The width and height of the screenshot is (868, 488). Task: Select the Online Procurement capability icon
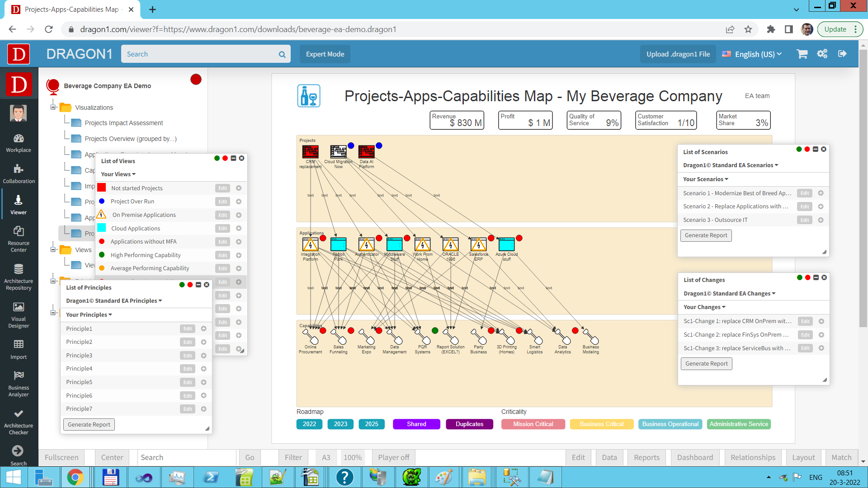click(x=311, y=337)
